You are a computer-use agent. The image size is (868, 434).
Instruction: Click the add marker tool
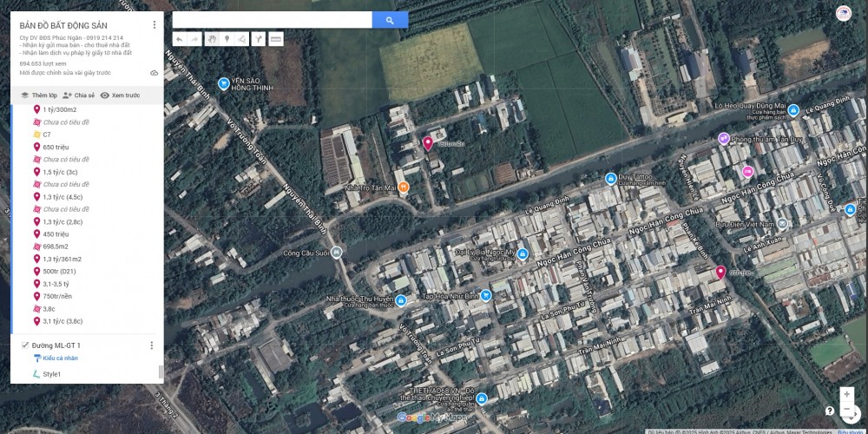pos(227,39)
